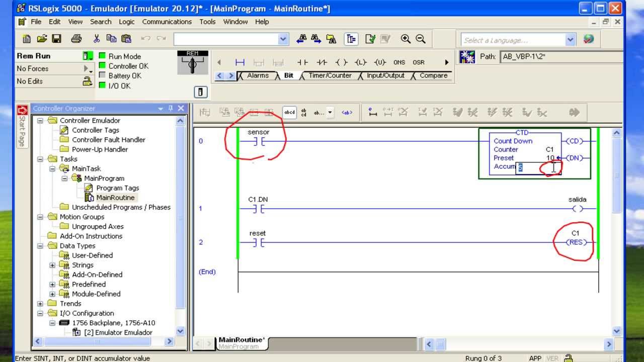This screenshot has height=362, width=644.
Task: Insert Output Energize (OTE) coil
Action: pos(341,62)
